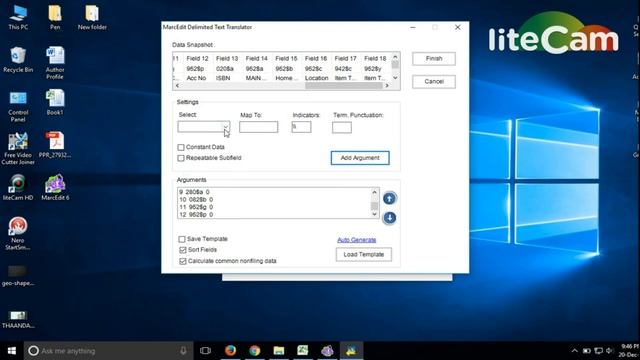Open Book1 Excel file on desktop

click(55, 102)
